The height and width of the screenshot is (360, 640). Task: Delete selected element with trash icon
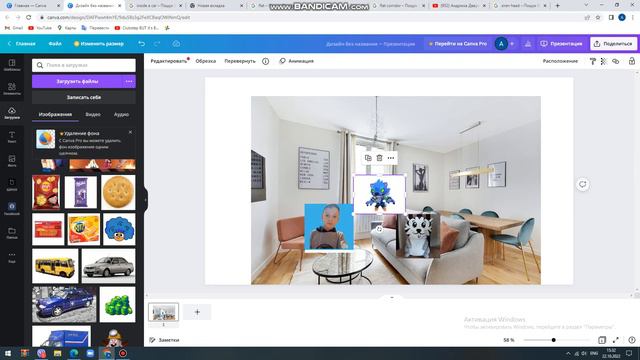tap(379, 158)
